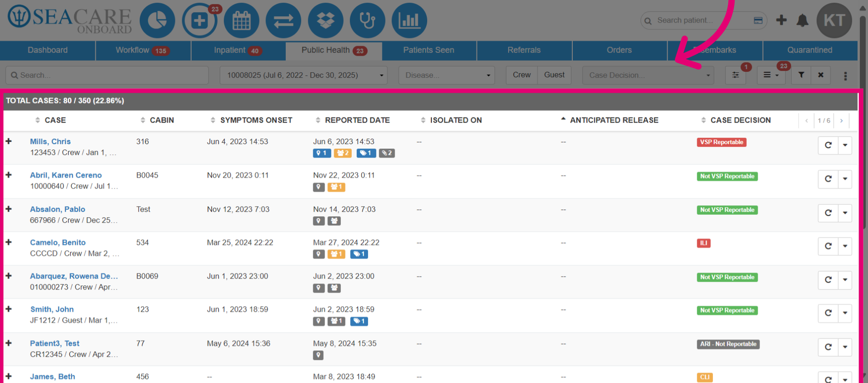
Task: Click the card icon in patient search
Action: [758, 20]
